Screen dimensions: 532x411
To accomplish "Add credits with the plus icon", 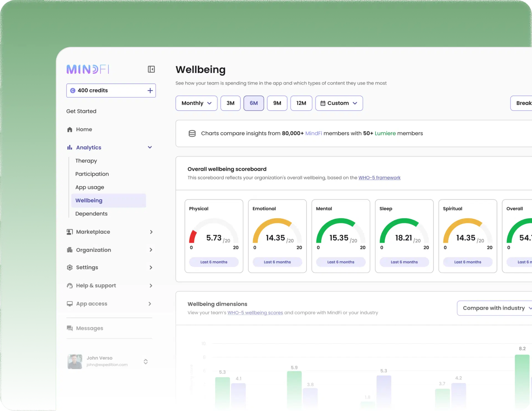I will tap(150, 90).
